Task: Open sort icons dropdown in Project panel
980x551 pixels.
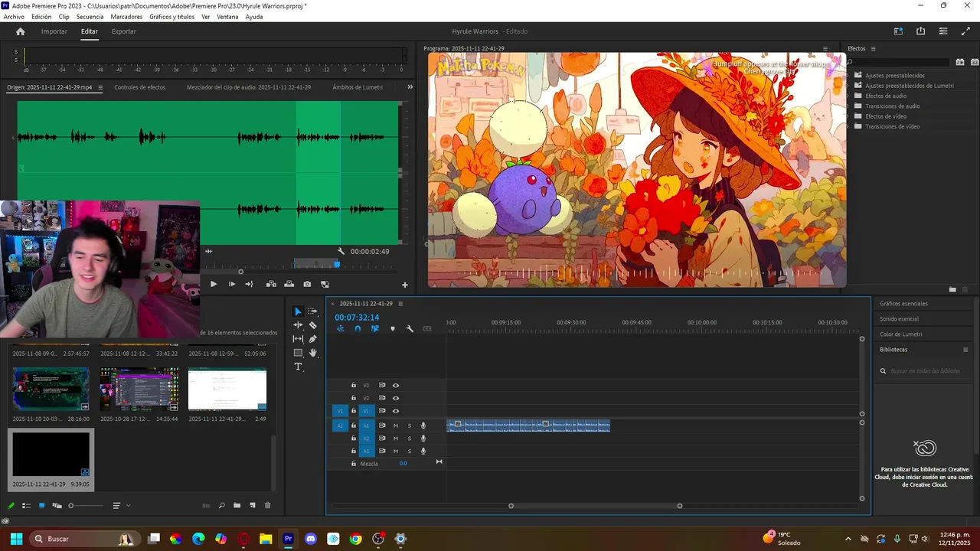Action: 121,506
